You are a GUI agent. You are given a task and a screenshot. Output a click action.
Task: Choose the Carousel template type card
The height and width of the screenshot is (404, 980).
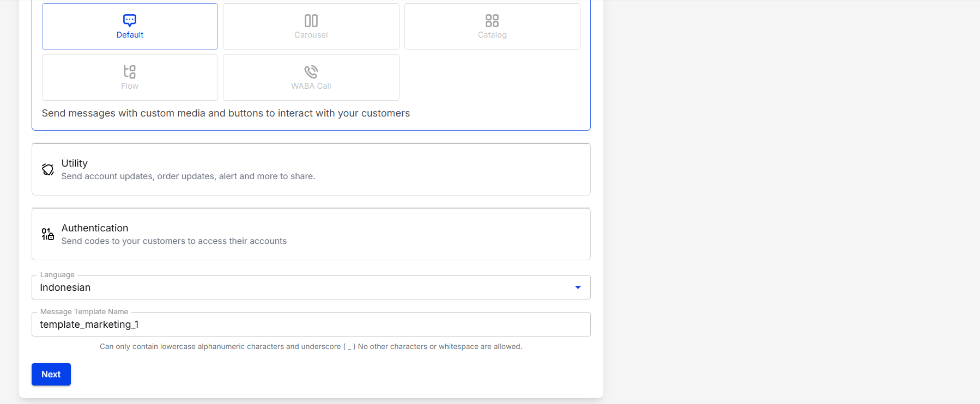click(x=311, y=27)
